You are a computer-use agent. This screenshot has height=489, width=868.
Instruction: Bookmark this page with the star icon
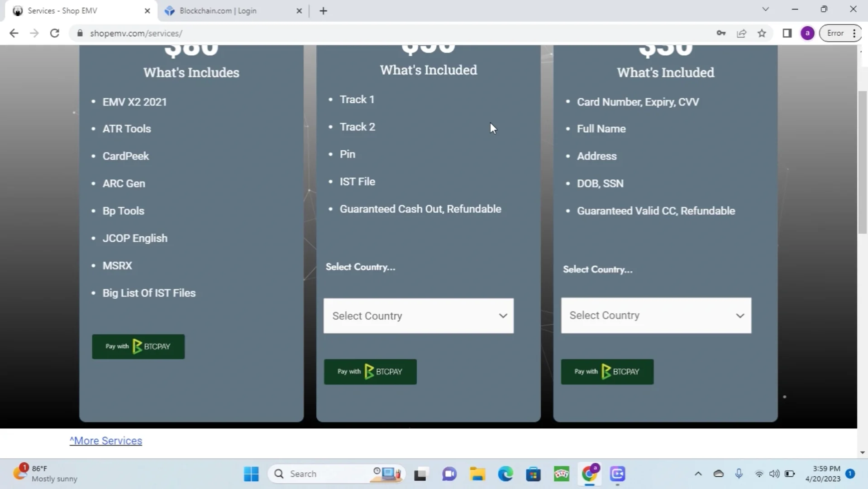pyautogui.click(x=762, y=33)
